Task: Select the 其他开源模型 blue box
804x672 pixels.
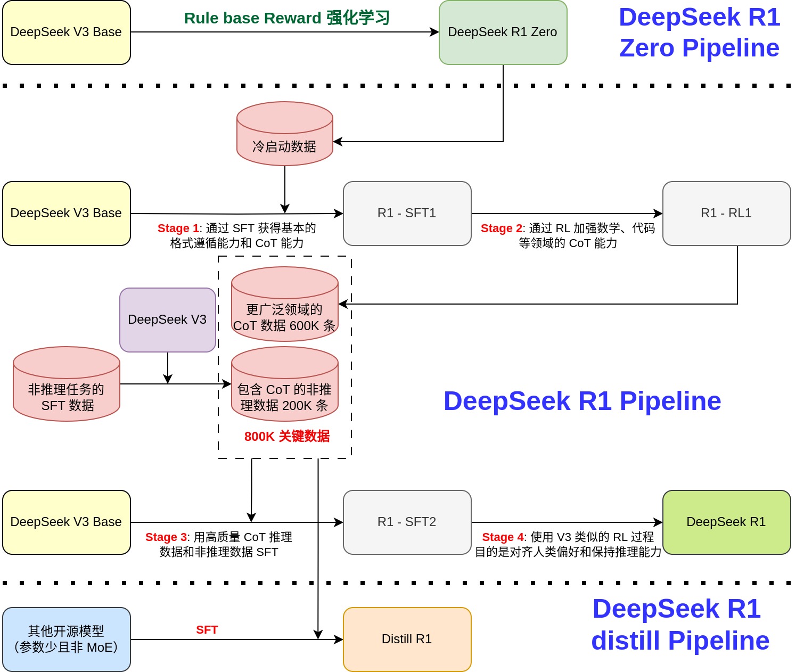Action: 67,640
